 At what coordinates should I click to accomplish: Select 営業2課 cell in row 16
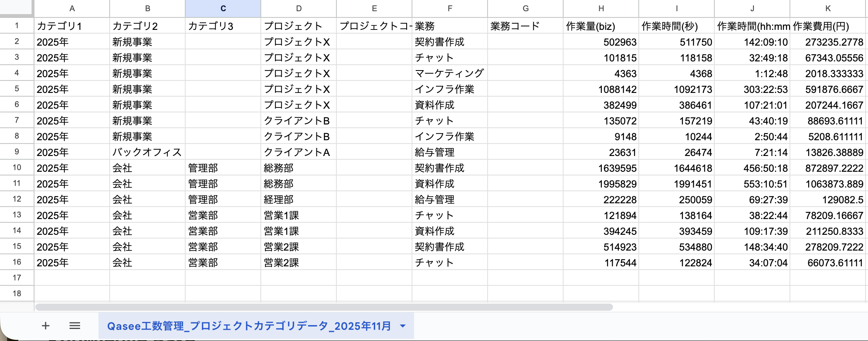(x=299, y=262)
